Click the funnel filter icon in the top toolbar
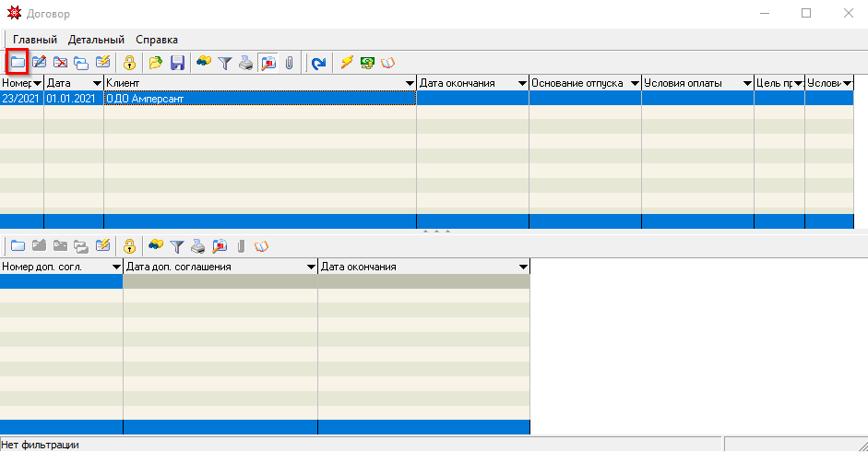Viewport: 868px width, 452px height. pyautogui.click(x=225, y=63)
